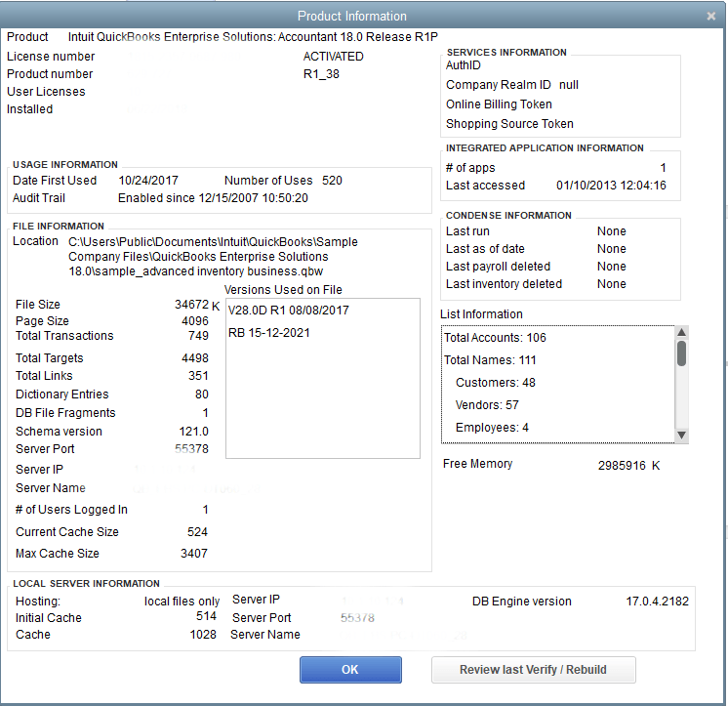Click the 'Last as of date' None value
728x706 pixels.
[612, 248]
